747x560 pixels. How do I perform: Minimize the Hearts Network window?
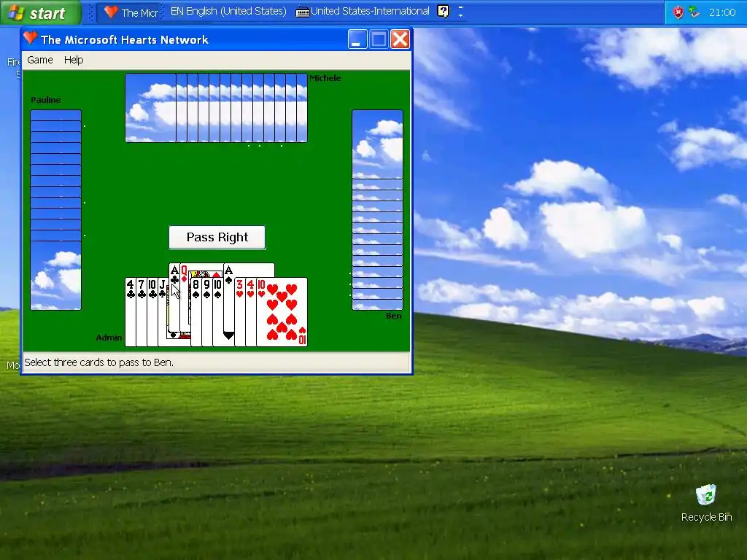[x=357, y=39]
